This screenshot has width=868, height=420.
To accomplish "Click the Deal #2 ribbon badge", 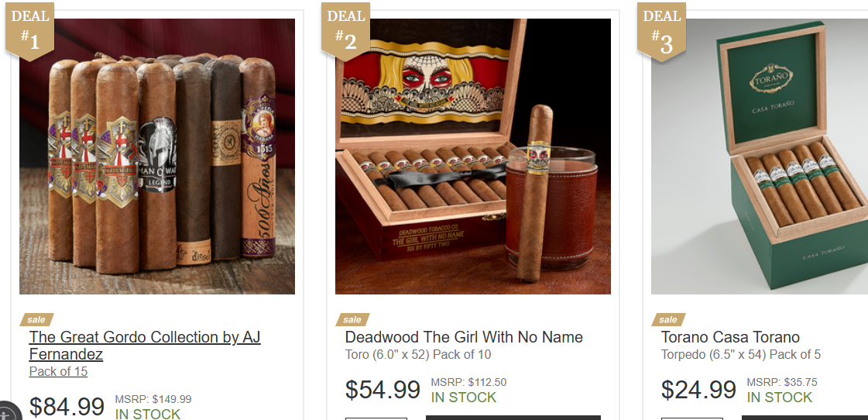I will pyautogui.click(x=345, y=30).
